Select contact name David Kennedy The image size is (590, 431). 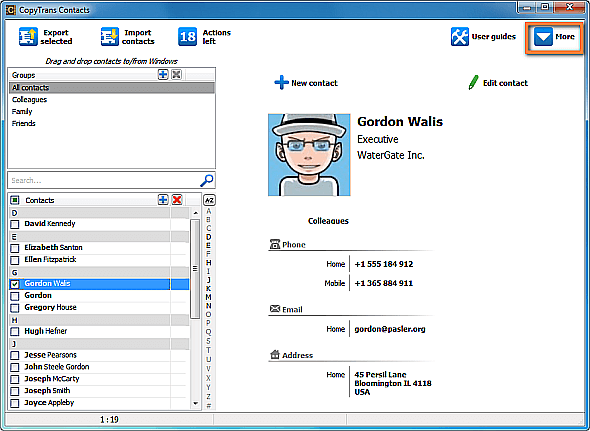point(50,224)
